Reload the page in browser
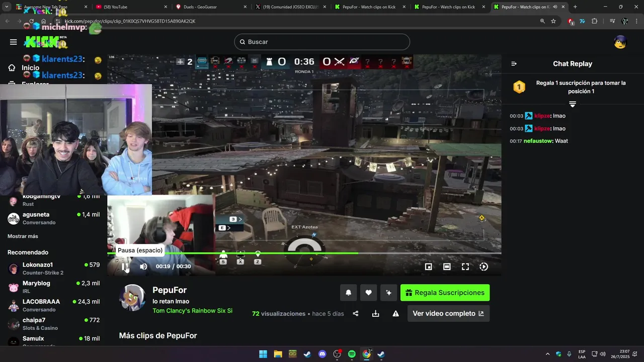This screenshot has height=362, width=644. pos(32,21)
